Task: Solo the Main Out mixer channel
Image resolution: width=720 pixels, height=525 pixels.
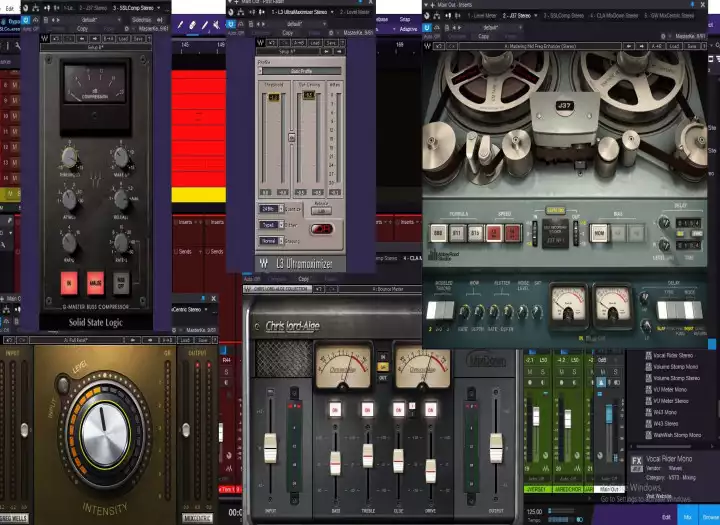Action: pyautogui.click(x=615, y=372)
